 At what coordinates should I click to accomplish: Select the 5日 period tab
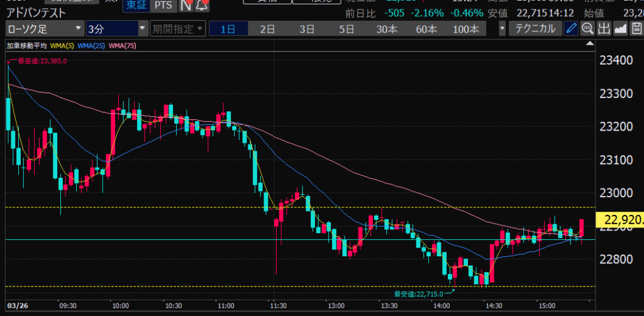tap(347, 29)
